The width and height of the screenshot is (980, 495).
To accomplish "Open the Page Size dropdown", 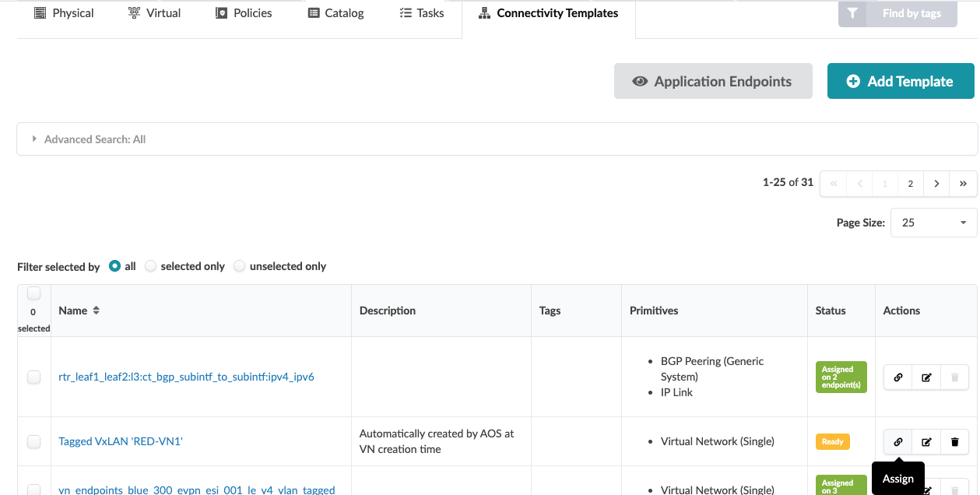I will (x=933, y=223).
